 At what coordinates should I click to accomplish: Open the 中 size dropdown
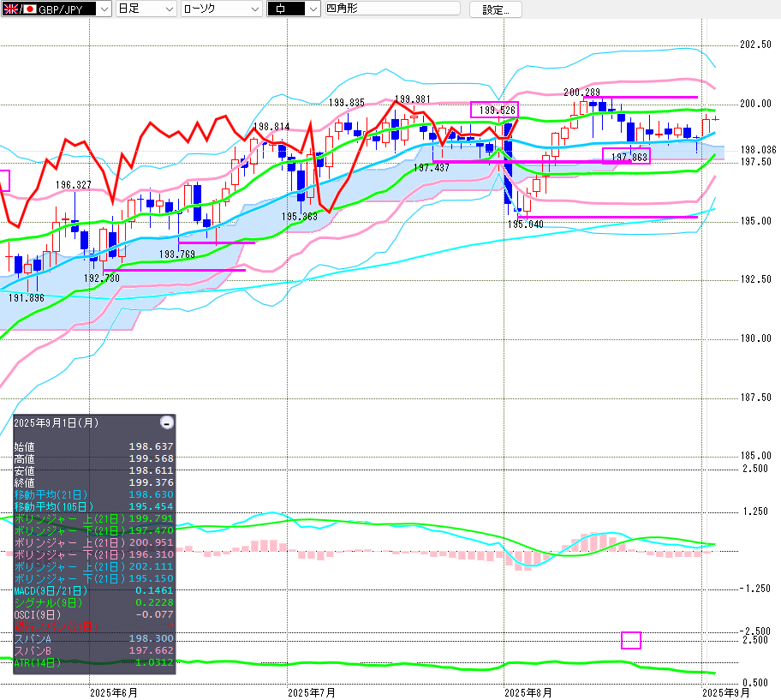294,9
